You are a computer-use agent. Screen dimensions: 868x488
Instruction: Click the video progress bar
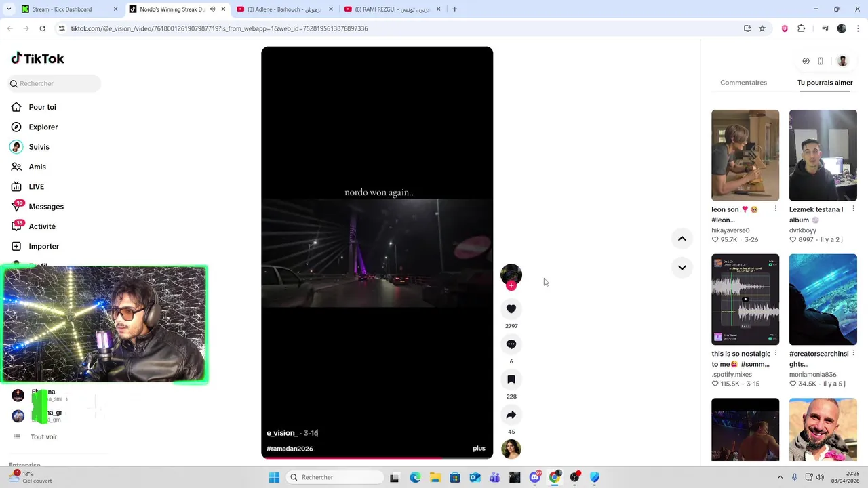coord(377,458)
